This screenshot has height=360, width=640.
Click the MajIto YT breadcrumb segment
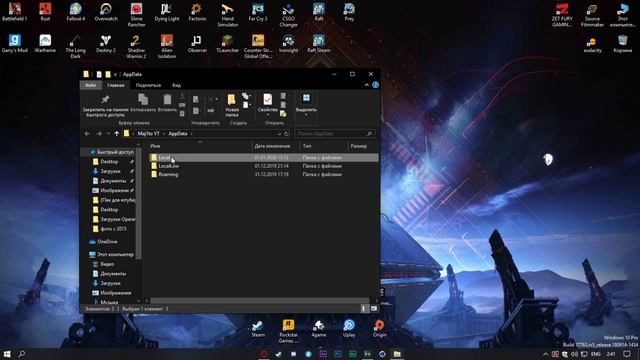[x=148, y=133]
